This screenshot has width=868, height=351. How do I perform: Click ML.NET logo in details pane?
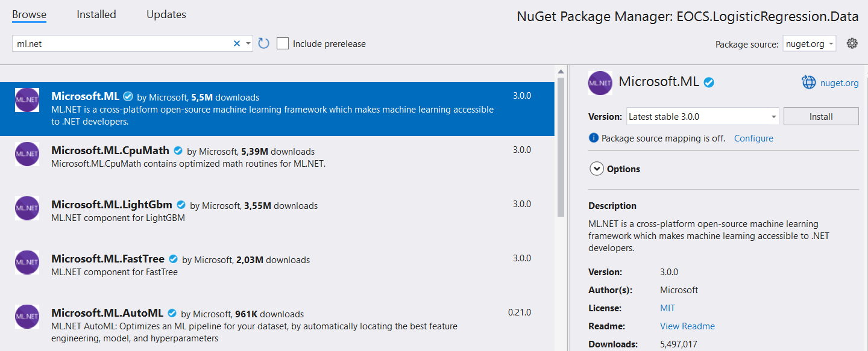600,83
